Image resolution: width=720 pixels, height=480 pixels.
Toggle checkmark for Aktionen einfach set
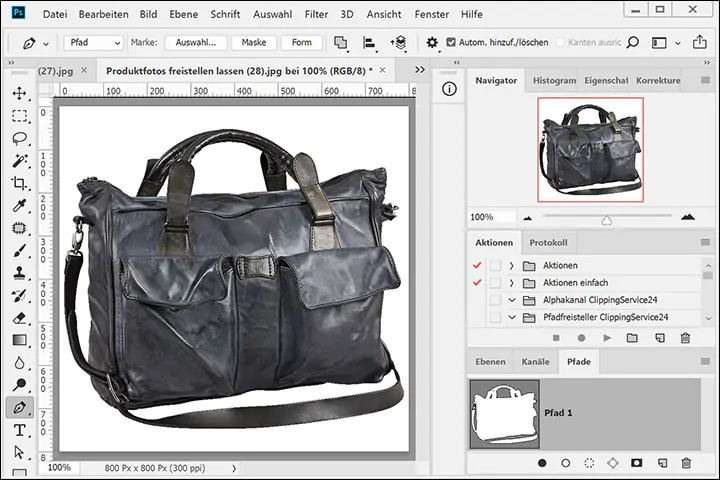point(477,283)
